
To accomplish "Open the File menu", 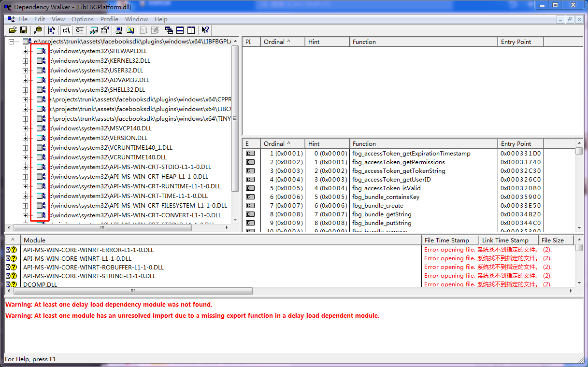I will click(23, 19).
